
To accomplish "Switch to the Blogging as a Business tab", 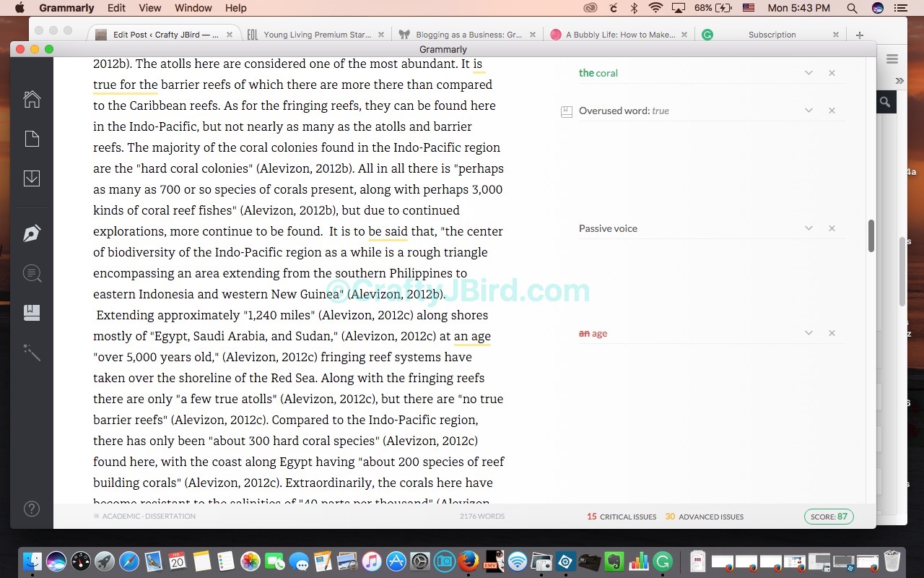I will click(x=468, y=35).
